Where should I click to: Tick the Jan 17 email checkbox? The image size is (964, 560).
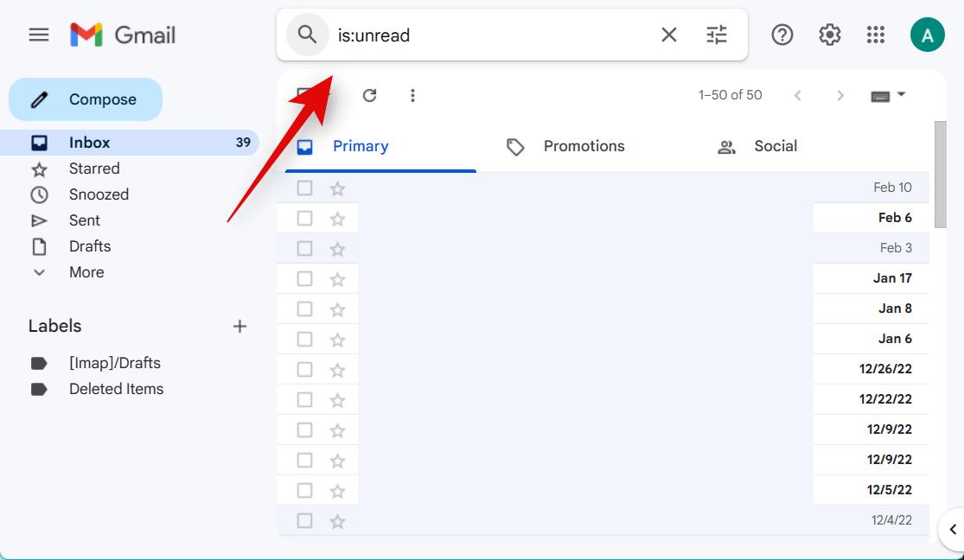(x=304, y=279)
